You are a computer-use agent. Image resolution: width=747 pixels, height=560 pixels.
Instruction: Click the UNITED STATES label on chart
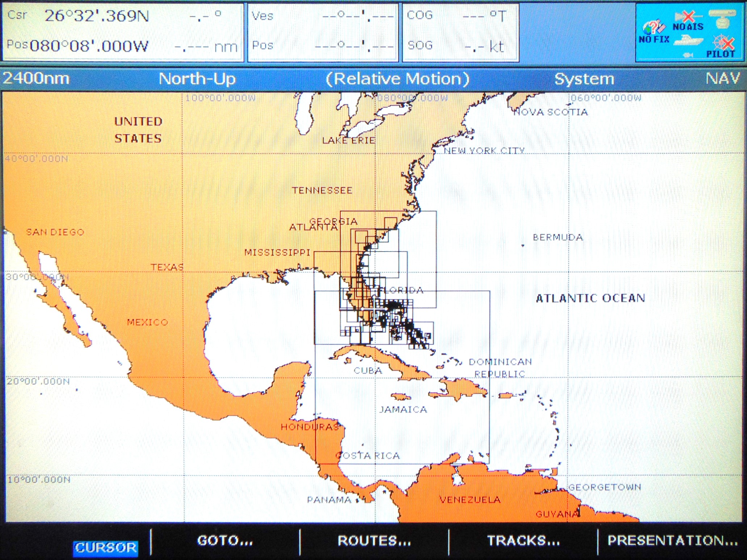tap(138, 130)
